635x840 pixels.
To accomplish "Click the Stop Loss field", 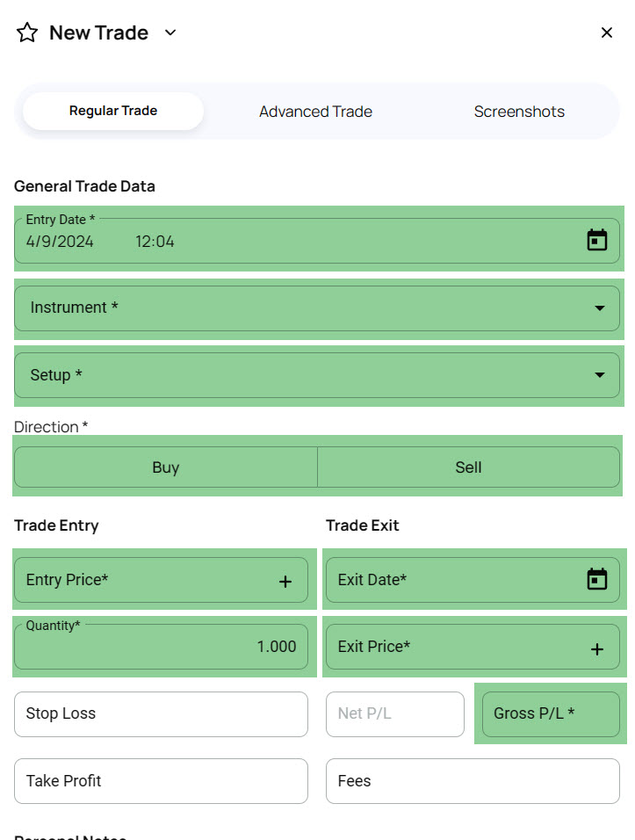I will coord(161,713).
